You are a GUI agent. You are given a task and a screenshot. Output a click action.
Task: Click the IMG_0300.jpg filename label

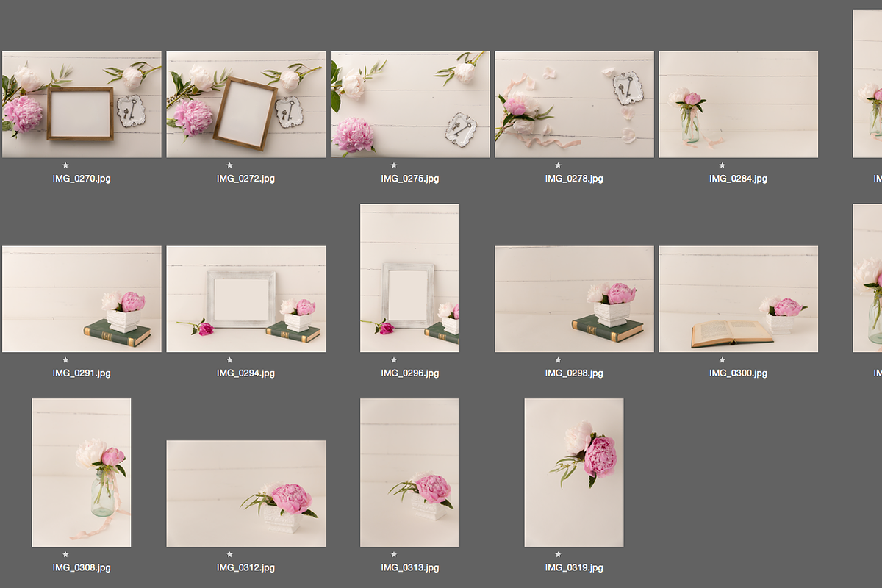tap(739, 373)
